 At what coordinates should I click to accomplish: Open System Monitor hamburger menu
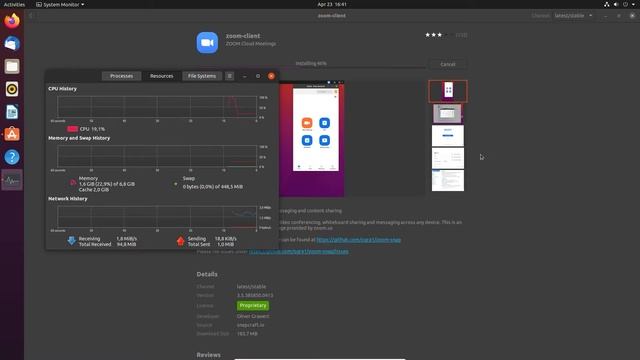[229, 76]
